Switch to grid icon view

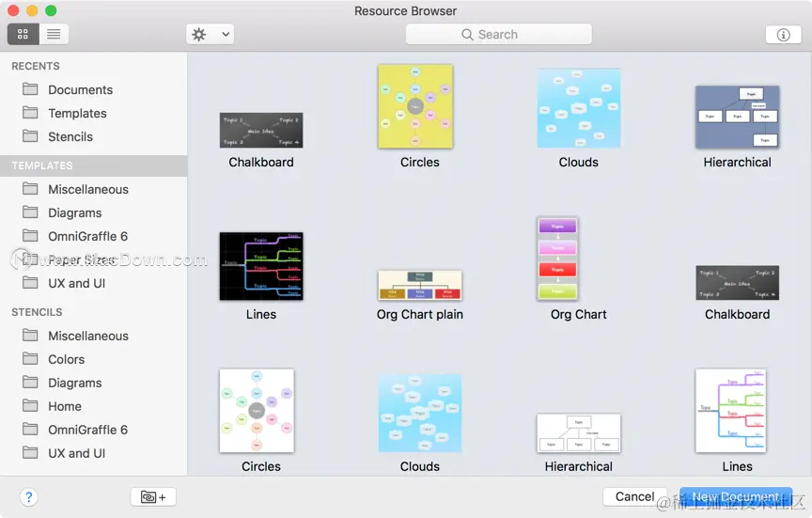click(23, 34)
